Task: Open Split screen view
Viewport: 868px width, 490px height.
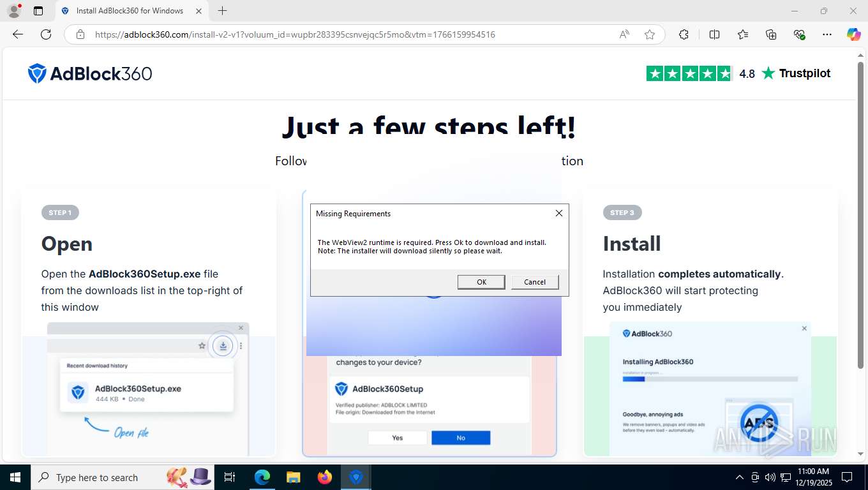Action: (714, 34)
